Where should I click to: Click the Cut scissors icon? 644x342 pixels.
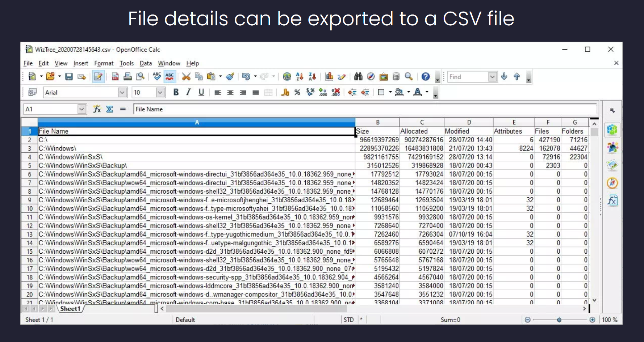[186, 76]
